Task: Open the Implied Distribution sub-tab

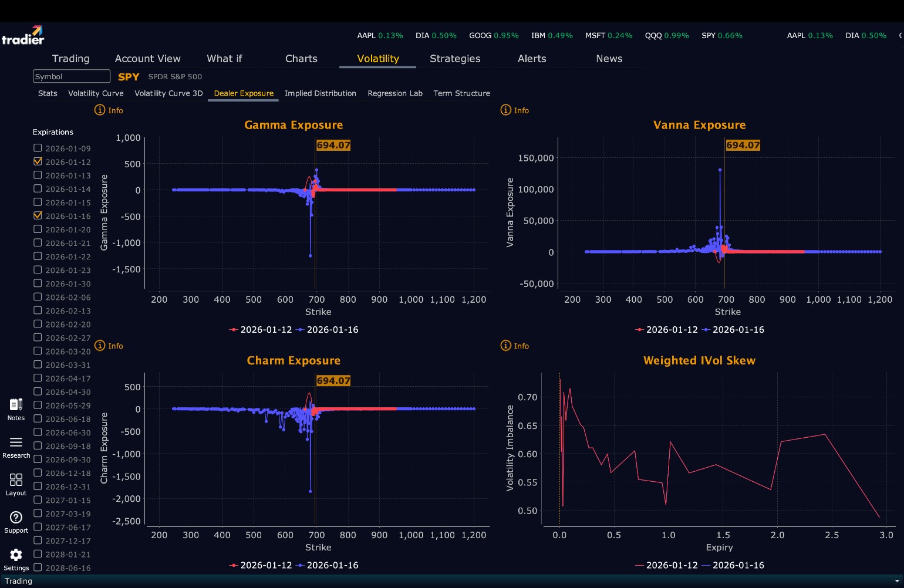Action: (x=321, y=93)
